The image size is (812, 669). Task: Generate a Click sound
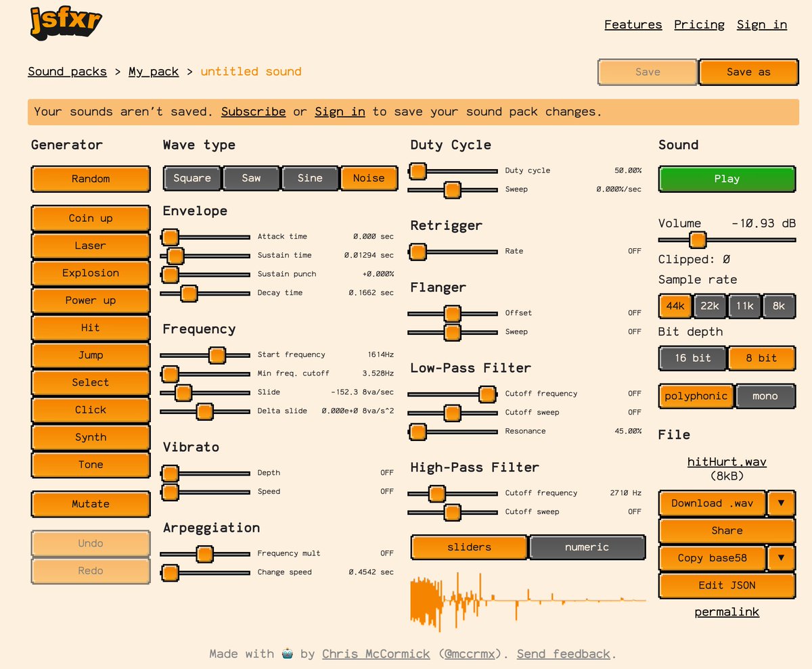pos(91,409)
